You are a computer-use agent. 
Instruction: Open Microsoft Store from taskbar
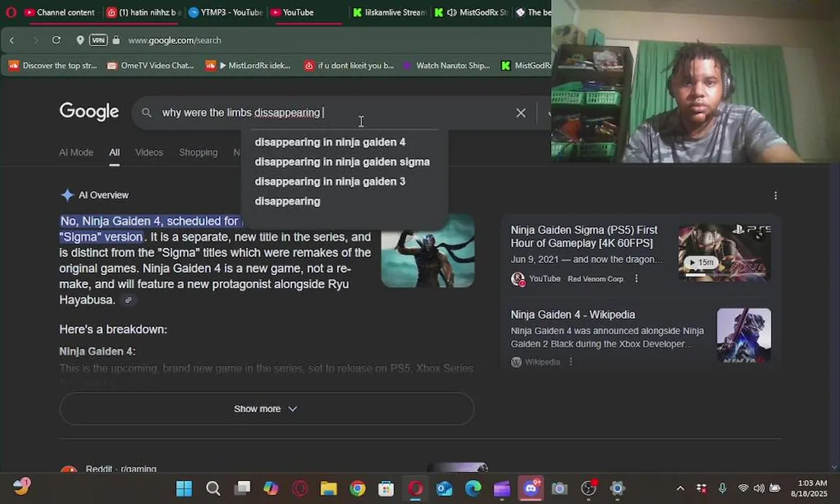386,489
